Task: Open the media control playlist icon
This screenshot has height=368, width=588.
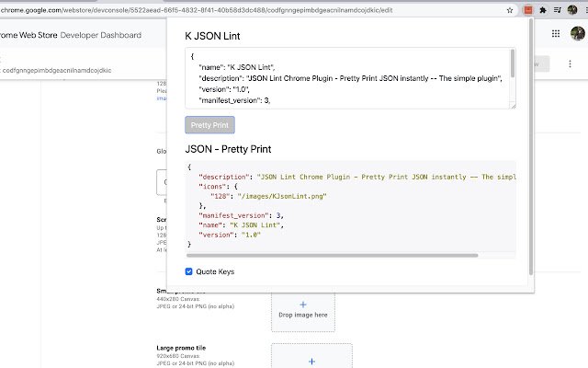Action: (x=558, y=10)
